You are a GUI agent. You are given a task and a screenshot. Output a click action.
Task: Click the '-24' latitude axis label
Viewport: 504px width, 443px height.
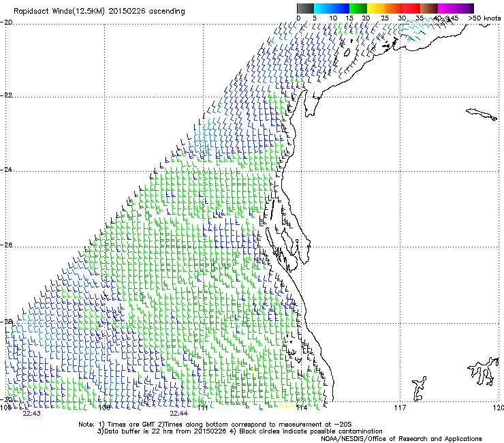tap(6, 169)
